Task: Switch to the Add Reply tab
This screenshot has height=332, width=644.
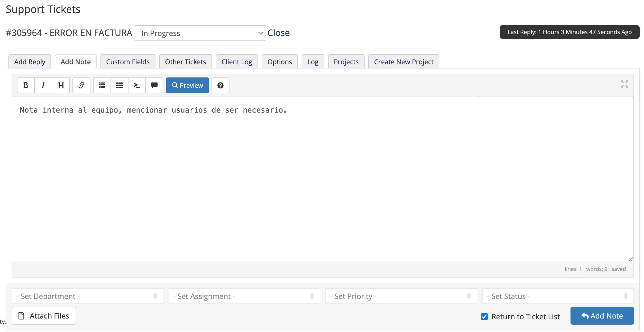Action: point(30,62)
